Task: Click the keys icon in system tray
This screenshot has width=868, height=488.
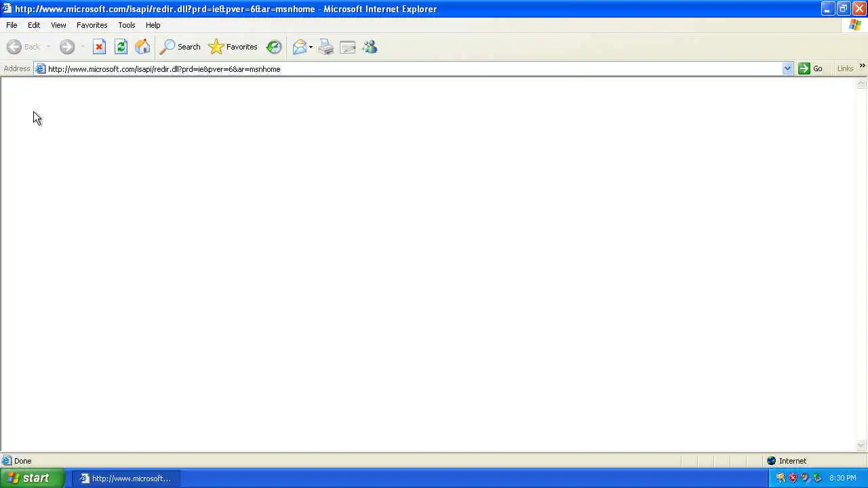Action: 781,478
